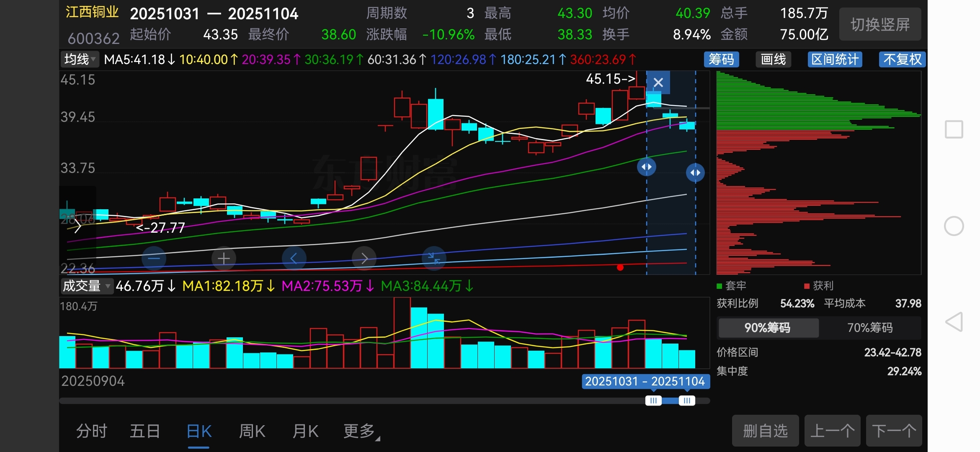Click the zoom-out minus circle icon
This screenshot has width=980, height=452.
[154, 259]
